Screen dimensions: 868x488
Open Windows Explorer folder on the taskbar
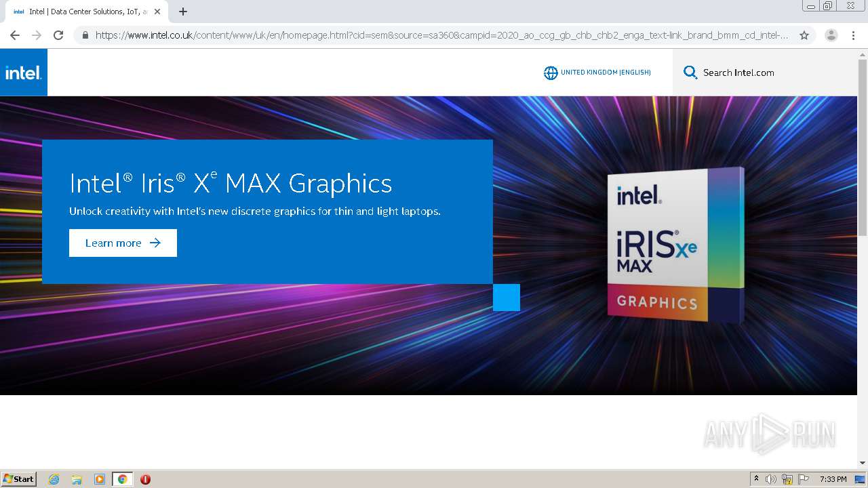click(77, 479)
